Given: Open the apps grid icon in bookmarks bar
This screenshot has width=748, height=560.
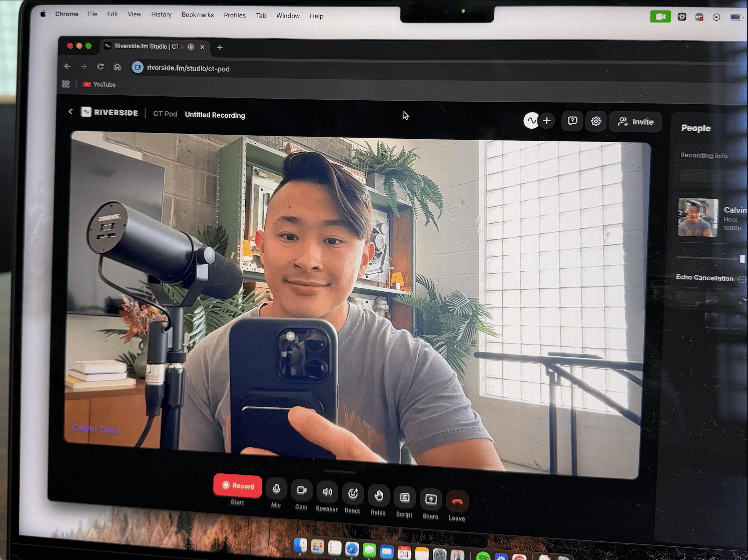Looking at the screenshot, I should pos(66,84).
